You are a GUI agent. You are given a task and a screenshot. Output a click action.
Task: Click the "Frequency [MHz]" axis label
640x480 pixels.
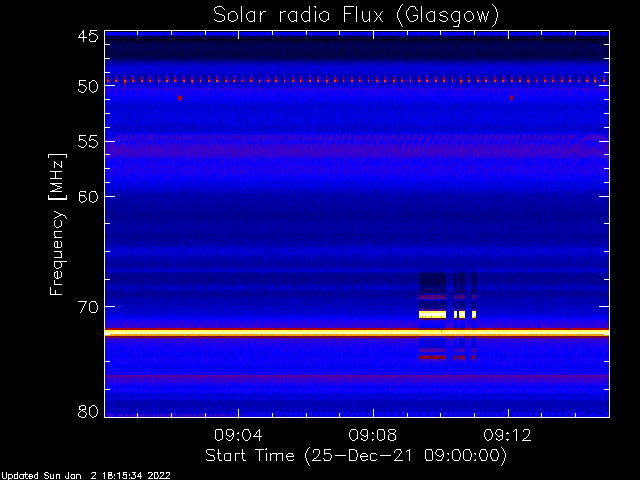[x=57, y=224]
